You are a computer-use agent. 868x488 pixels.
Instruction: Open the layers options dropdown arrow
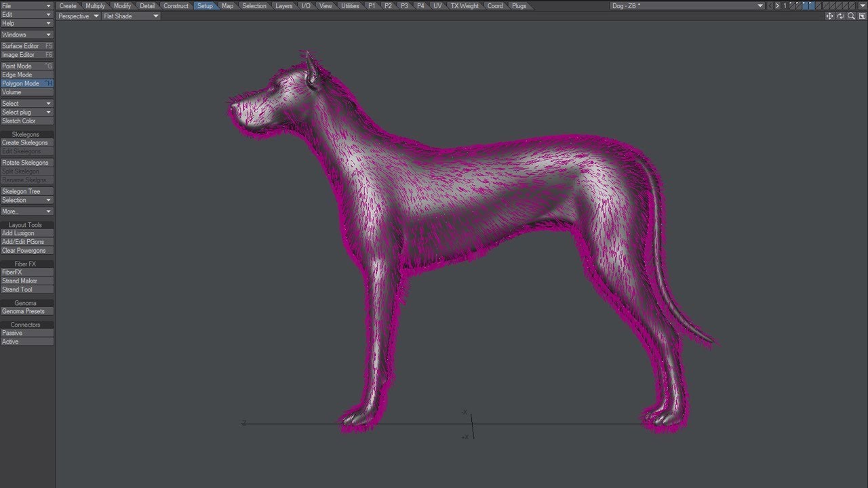pos(863,5)
